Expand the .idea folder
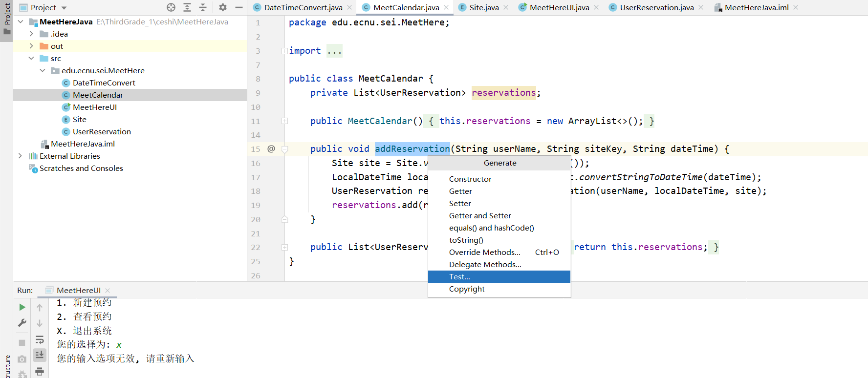Image resolution: width=868 pixels, height=378 pixels. 31,34
